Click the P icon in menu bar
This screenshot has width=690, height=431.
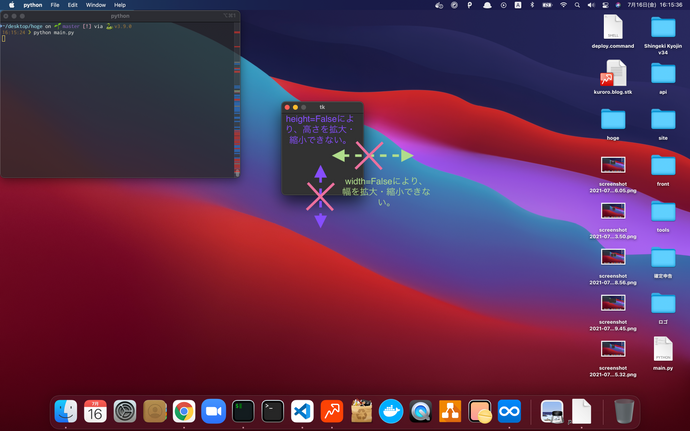pos(470,5)
